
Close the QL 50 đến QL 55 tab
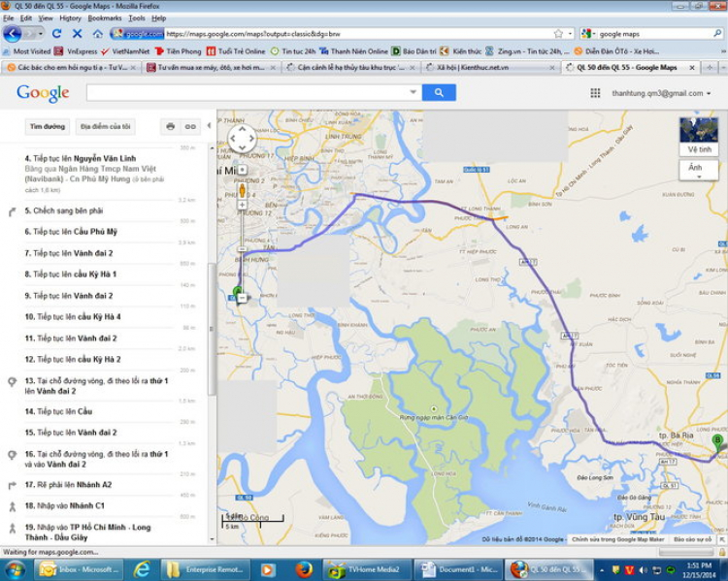click(692, 67)
